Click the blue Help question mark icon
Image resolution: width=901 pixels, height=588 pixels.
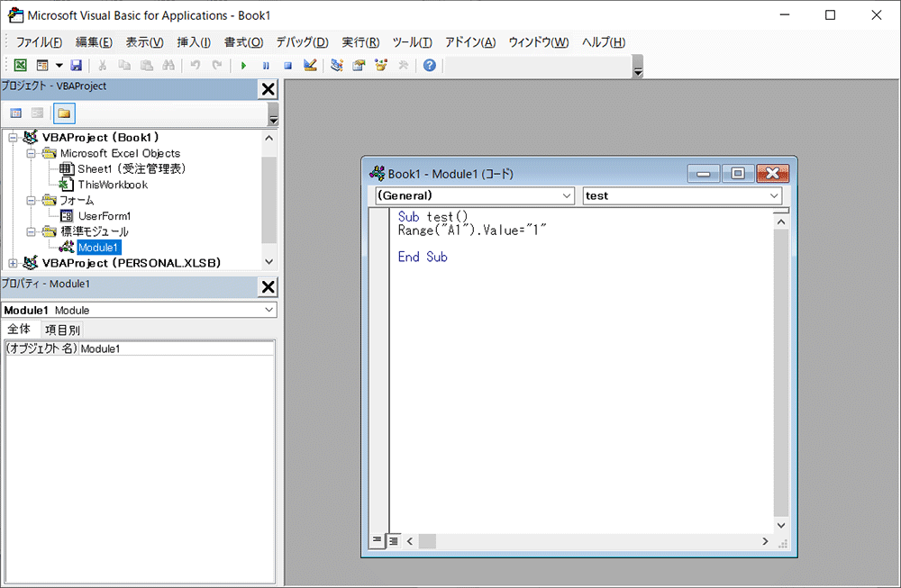[430, 66]
